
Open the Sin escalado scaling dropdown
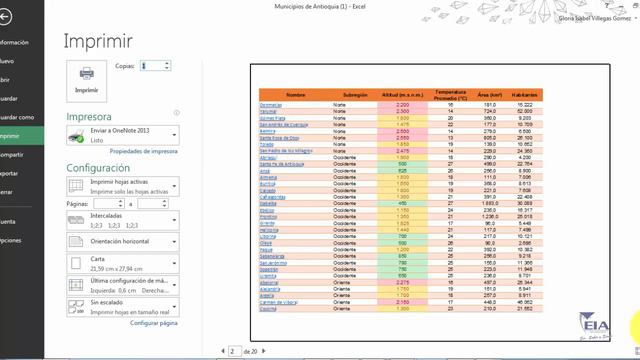click(x=123, y=307)
